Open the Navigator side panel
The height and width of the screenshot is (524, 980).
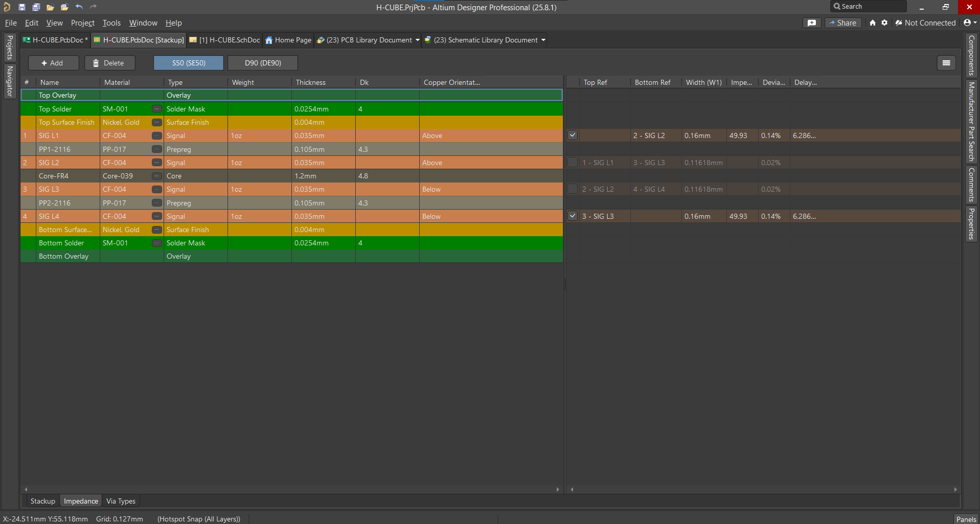pos(9,81)
